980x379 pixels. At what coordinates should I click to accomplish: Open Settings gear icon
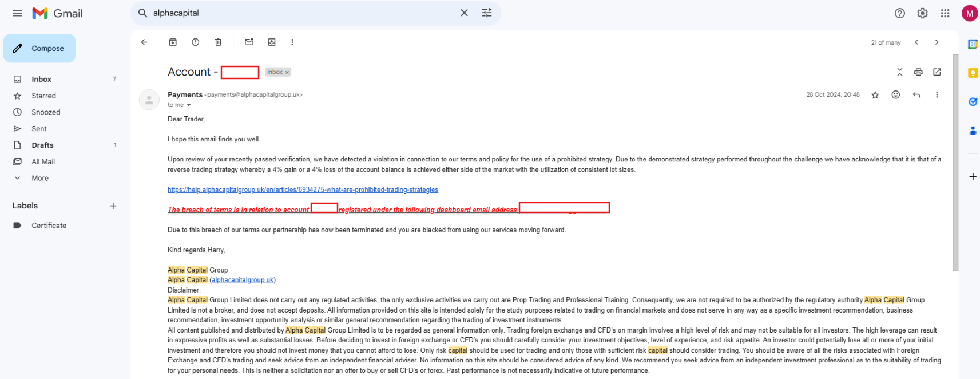pyautogui.click(x=922, y=13)
